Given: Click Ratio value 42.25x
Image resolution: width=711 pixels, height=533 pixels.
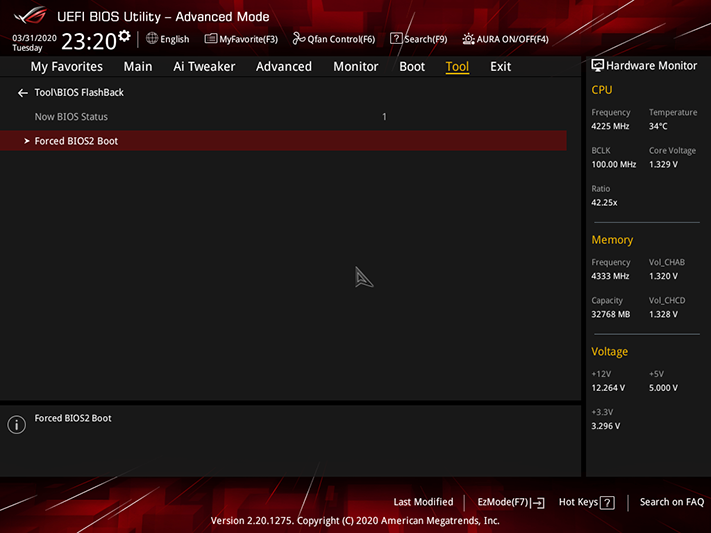Looking at the screenshot, I should pyautogui.click(x=604, y=203).
